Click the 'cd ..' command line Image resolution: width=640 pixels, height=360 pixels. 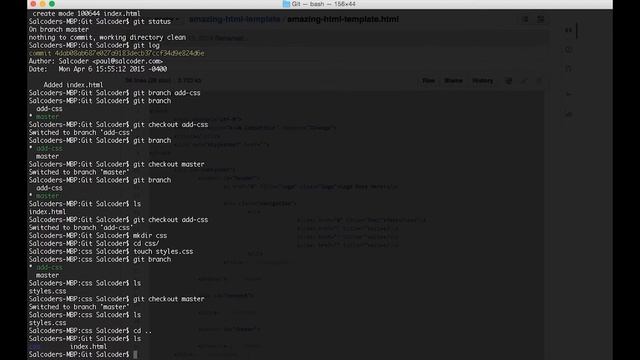click(90, 331)
